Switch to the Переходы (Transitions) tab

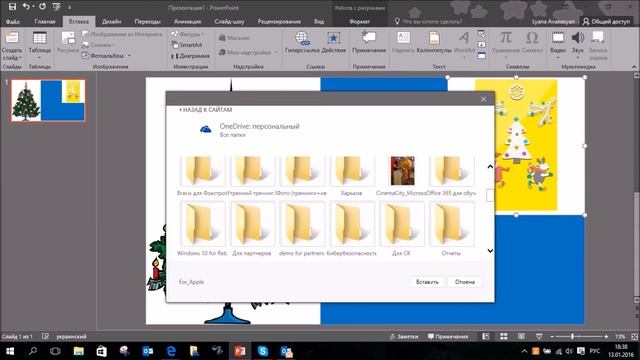[147, 21]
